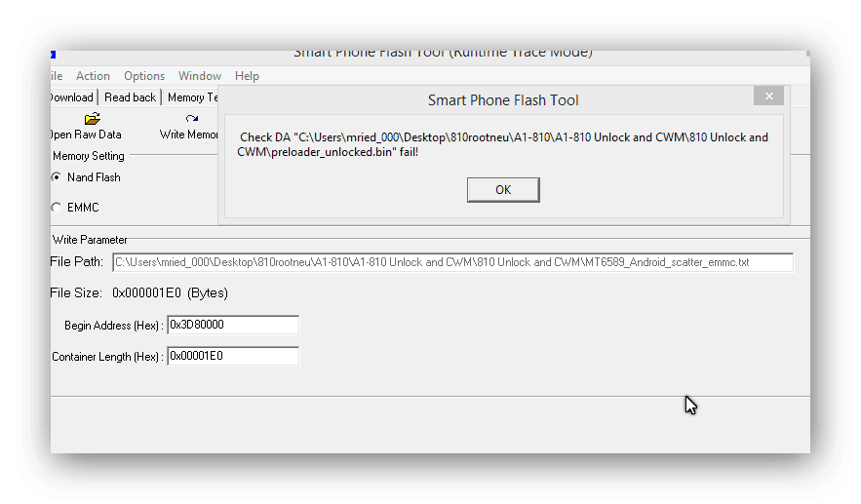This screenshot has height=504, width=861.
Task: Click OK in the error dialog
Action: point(503,190)
